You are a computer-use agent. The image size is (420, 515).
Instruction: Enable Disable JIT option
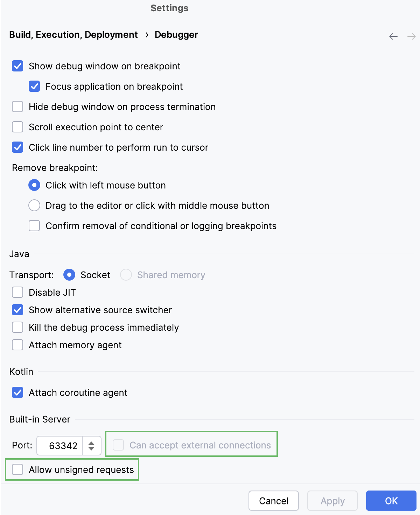pyautogui.click(x=17, y=292)
